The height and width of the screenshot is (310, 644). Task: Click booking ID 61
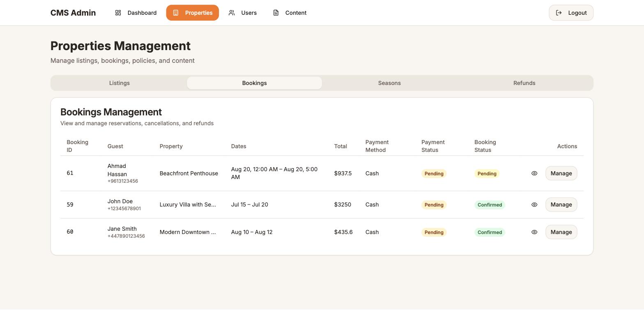tap(70, 173)
